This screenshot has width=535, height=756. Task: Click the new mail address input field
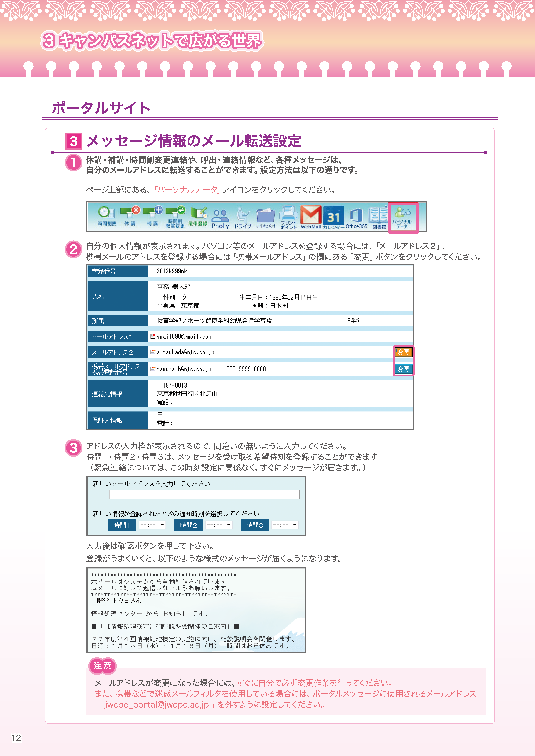204,495
